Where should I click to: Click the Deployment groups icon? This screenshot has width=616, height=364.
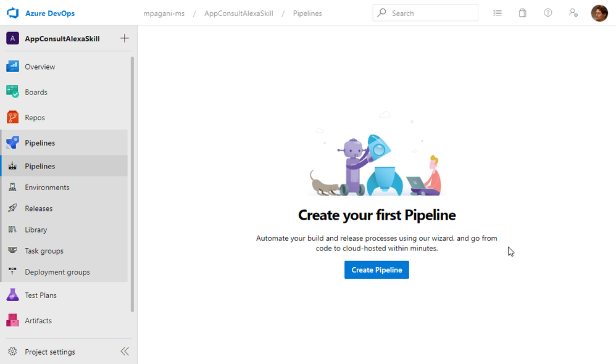click(x=12, y=271)
